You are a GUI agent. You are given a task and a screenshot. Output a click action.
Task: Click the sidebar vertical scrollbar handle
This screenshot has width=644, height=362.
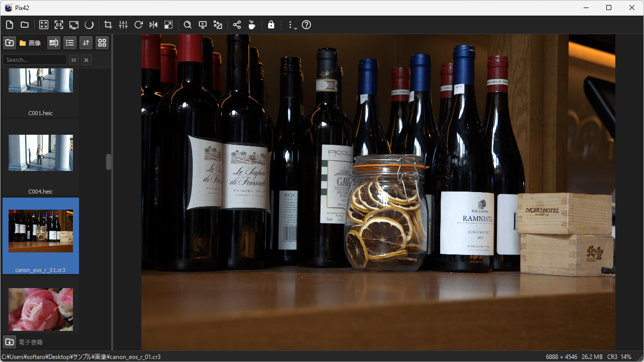(x=109, y=162)
